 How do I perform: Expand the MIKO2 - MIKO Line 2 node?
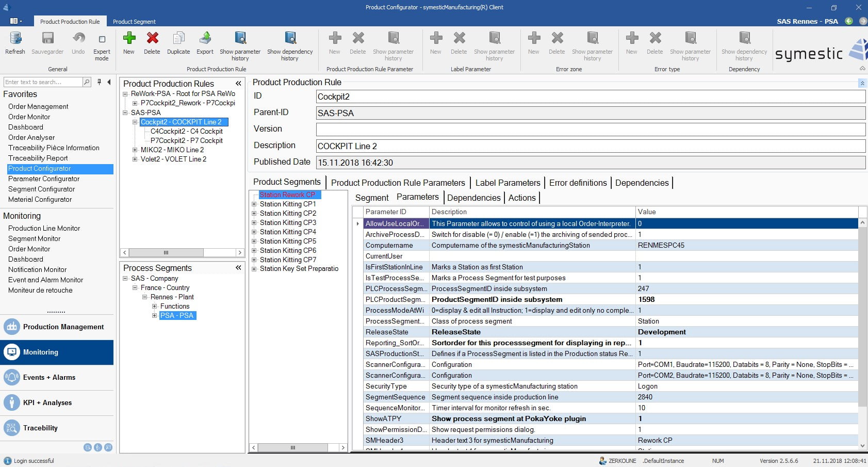(135, 150)
